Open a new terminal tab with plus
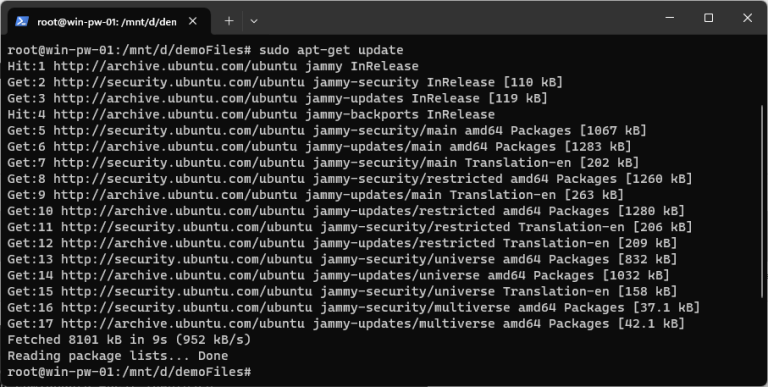Screen dimensions: 768x387 229,21
